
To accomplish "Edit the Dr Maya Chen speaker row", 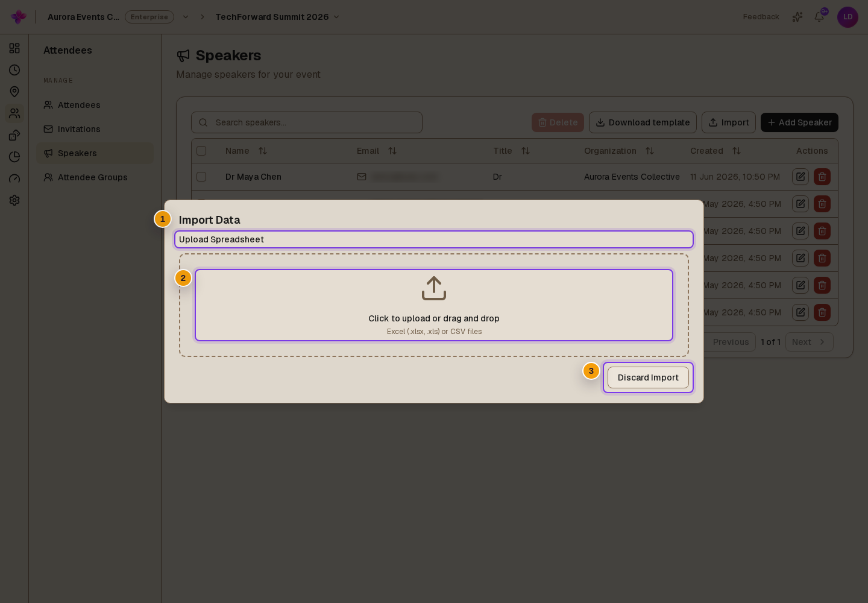I will click(x=800, y=177).
